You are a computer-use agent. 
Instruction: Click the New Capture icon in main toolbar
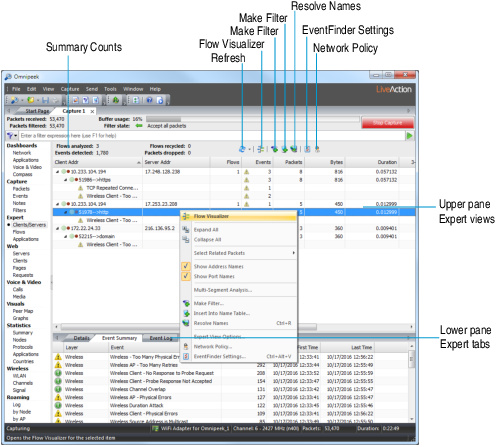coord(15,101)
